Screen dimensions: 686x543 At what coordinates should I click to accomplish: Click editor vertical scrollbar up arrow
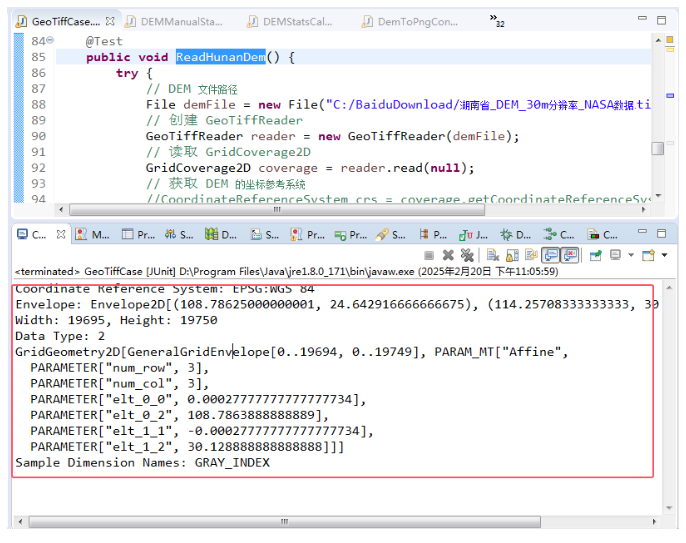(658, 40)
